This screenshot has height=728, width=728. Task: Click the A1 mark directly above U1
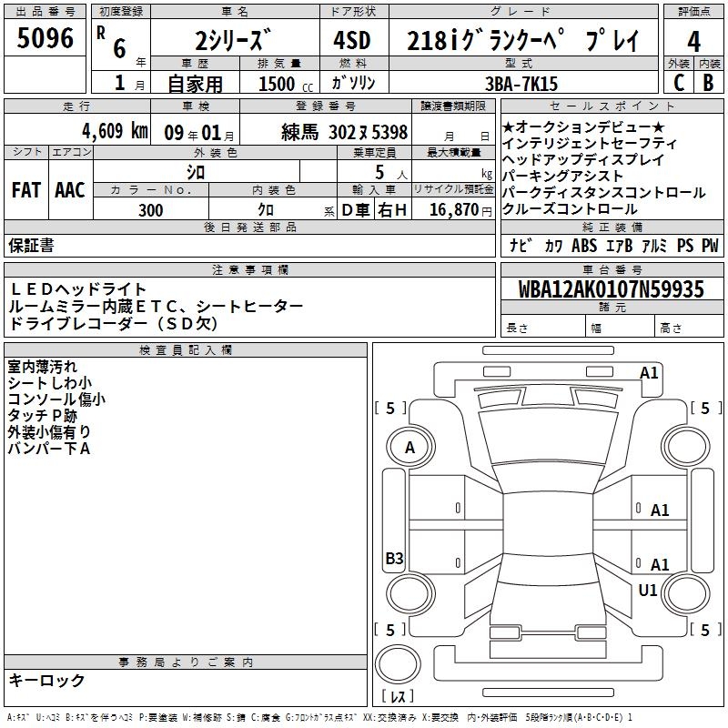[660, 565]
